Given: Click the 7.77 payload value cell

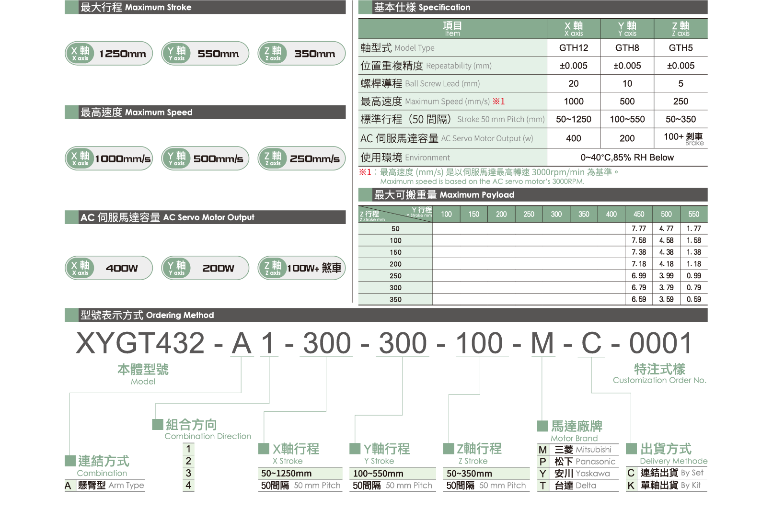Looking at the screenshot, I should click(x=638, y=228).
